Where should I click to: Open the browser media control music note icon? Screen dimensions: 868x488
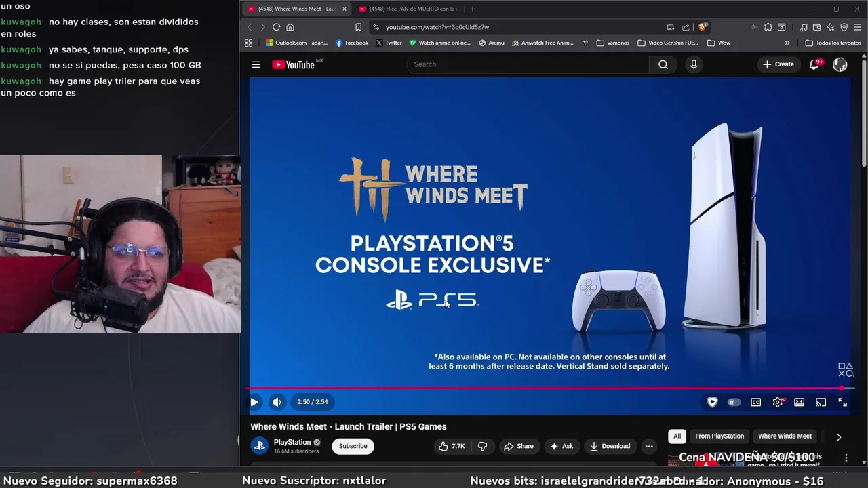(x=804, y=27)
